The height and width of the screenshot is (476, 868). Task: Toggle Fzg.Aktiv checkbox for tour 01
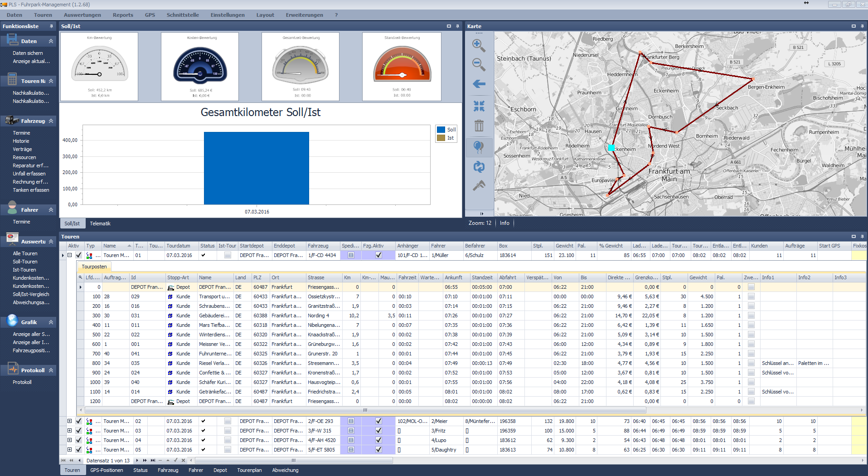pos(378,255)
